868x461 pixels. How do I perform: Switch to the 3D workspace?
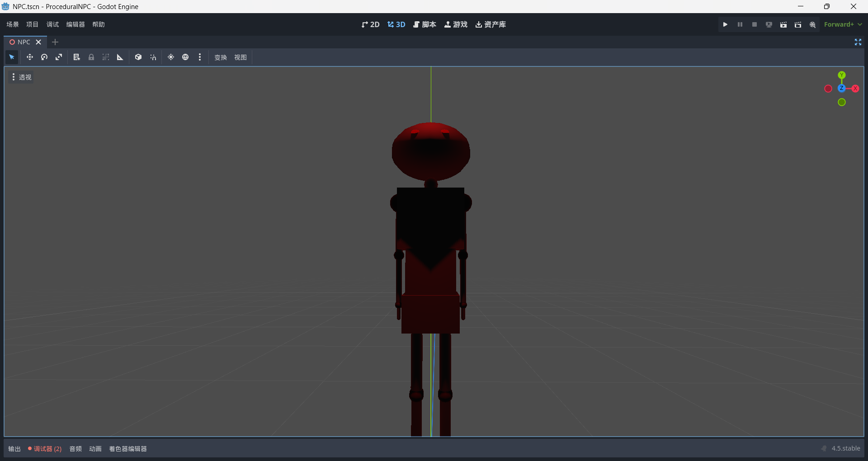(396, 24)
